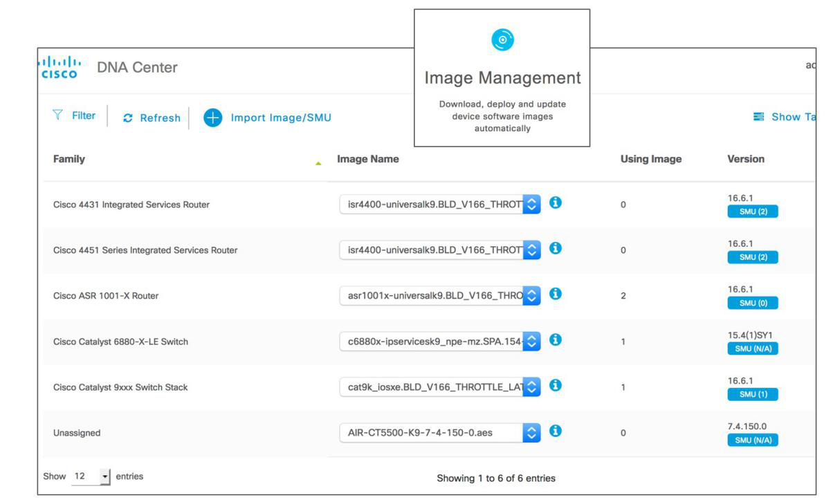The image size is (833, 504).
Task: Click Using Image count 2 for ASR
Action: [623, 296]
